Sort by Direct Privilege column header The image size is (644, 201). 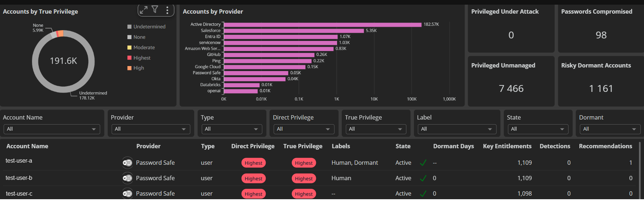point(253,146)
